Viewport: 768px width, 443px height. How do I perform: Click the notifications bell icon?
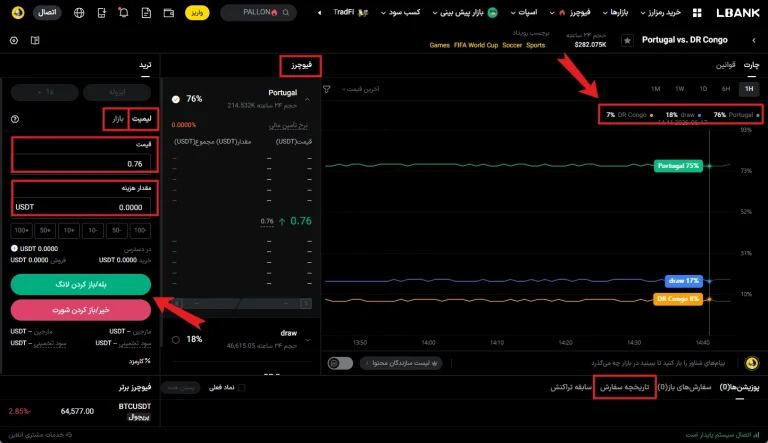123,13
